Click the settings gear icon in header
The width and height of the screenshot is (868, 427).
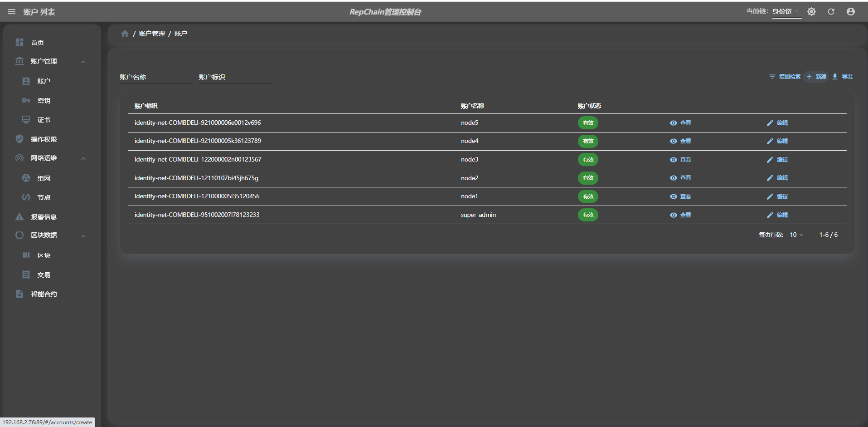[x=811, y=12]
